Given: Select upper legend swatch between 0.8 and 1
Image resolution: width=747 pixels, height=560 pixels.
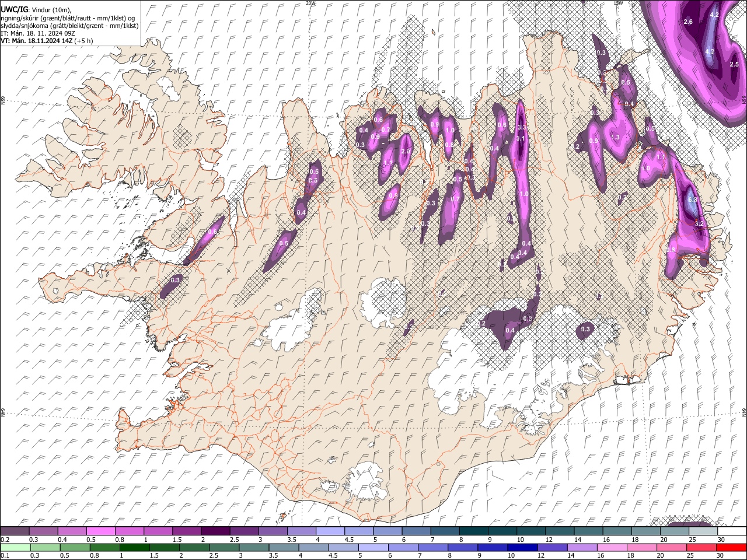Looking at the screenshot, I should point(129,531).
